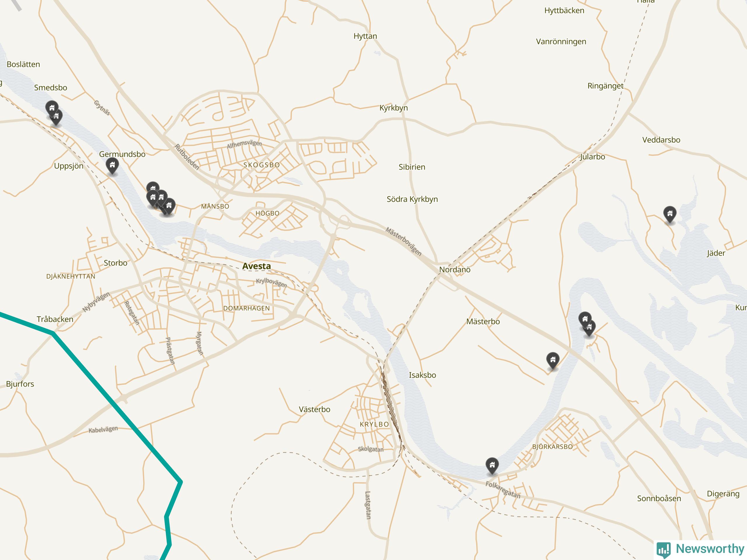Click the rightmost house marker near Månsbo
Image resolution: width=747 pixels, height=560 pixels.
(169, 206)
